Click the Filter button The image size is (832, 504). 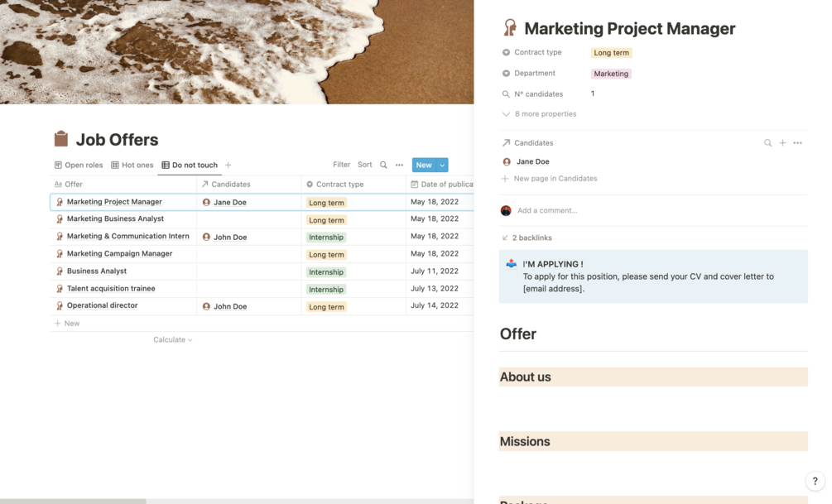coord(341,165)
